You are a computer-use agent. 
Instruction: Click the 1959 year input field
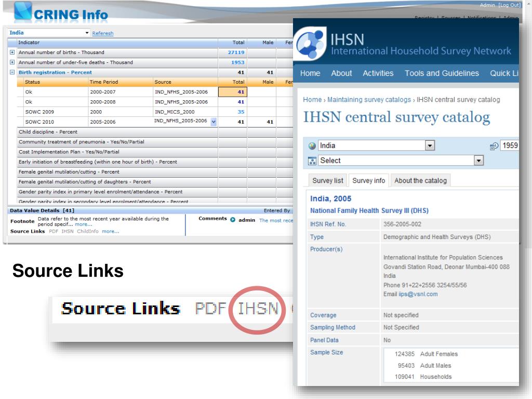point(510,145)
